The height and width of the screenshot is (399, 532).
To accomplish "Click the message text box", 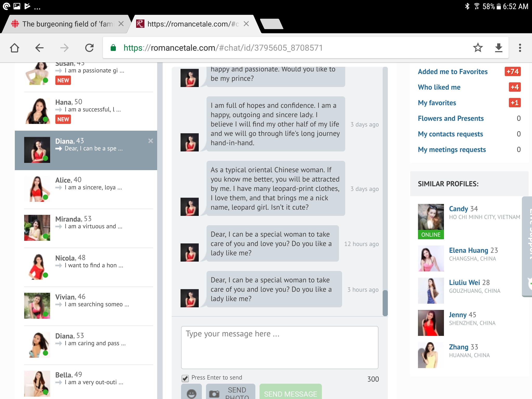I will 280,348.
